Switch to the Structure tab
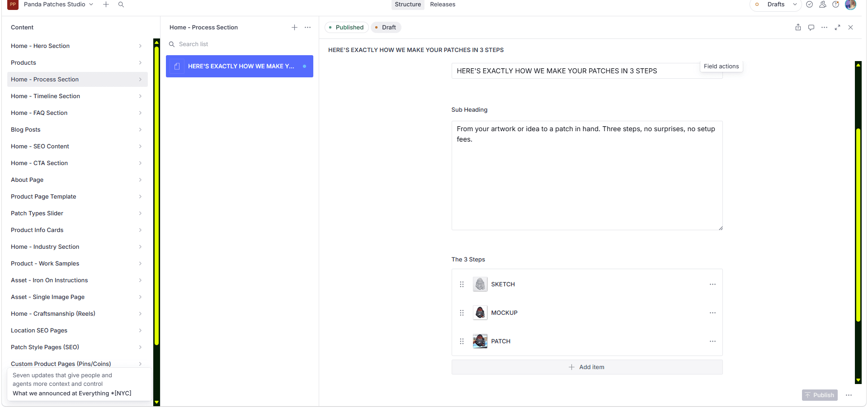Screen dimensions: 868x408 [408, 5]
